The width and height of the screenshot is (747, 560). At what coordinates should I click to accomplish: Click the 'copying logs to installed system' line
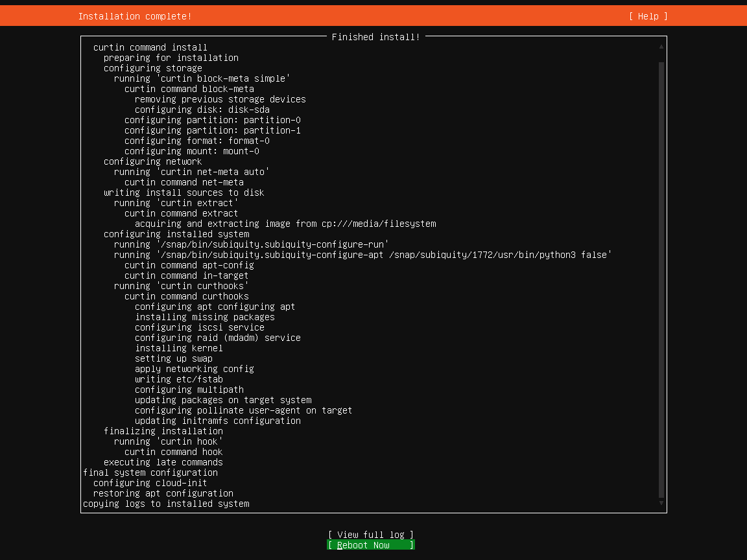click(166, 504)
